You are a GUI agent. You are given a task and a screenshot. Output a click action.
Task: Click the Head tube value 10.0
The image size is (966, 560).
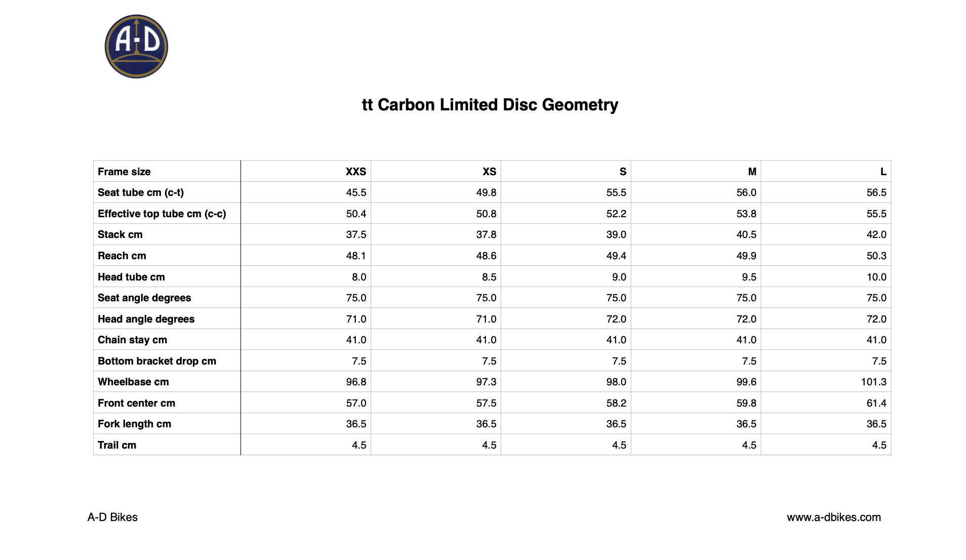point(876,277)
